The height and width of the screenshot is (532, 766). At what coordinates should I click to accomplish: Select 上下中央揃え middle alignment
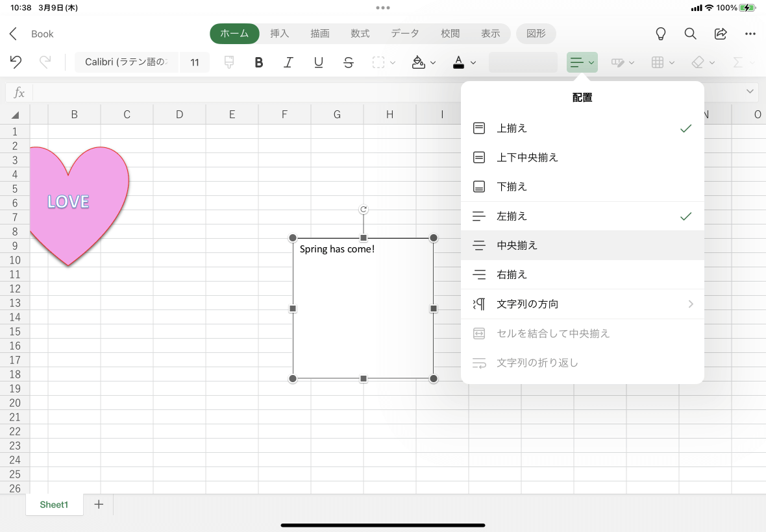[x=582, y=158]
